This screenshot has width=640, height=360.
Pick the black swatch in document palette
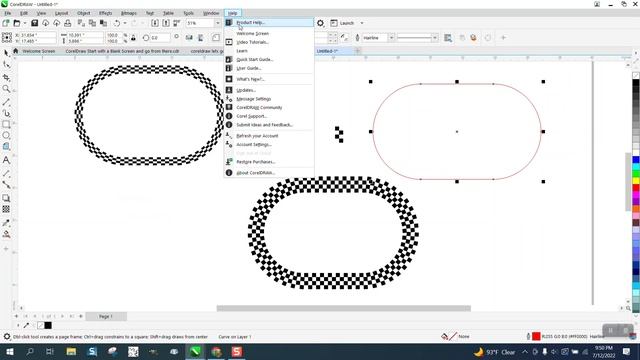coord(48,325)
